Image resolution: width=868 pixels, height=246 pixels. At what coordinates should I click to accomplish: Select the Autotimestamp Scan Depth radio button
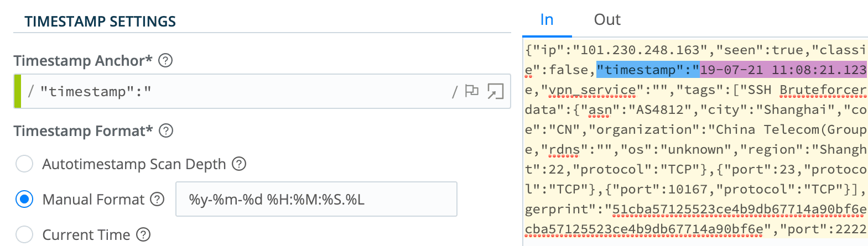click(24, 164)
